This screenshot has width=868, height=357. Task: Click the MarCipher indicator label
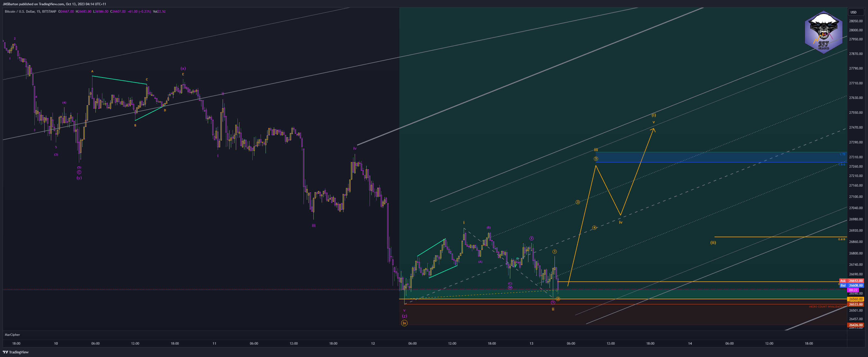(12, 335)
